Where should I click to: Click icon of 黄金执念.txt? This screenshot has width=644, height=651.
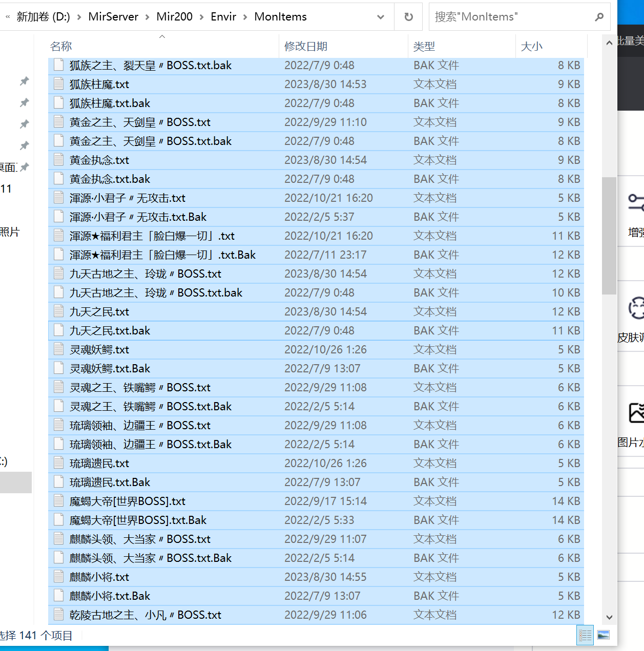click(59, 160)
